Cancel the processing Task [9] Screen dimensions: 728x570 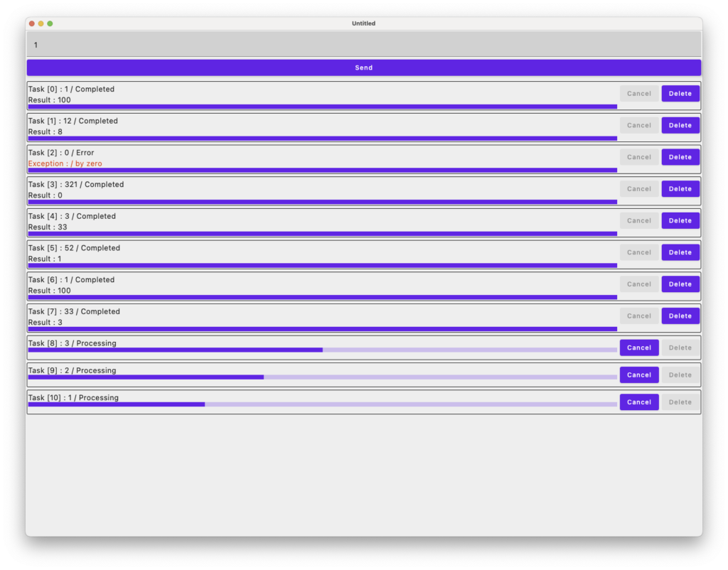point(639,375)
